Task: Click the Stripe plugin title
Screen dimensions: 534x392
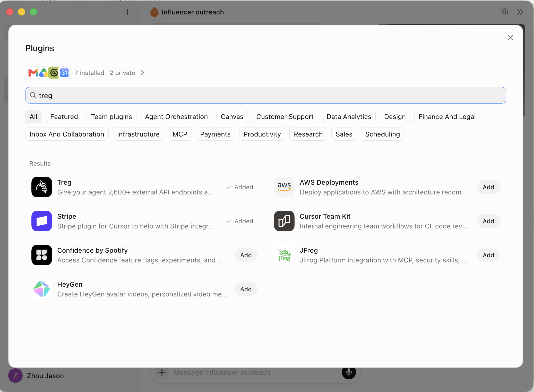Action: (x=67, y=216)
